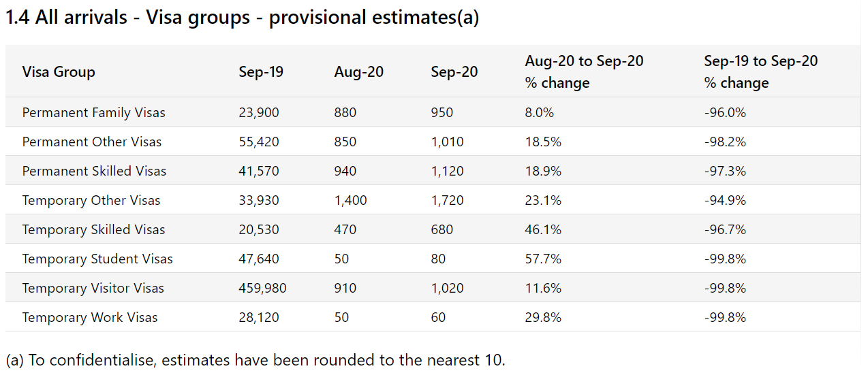
Task: Click the 'Temporary Student Visas' row label
Action: click(x=97, y=259)
